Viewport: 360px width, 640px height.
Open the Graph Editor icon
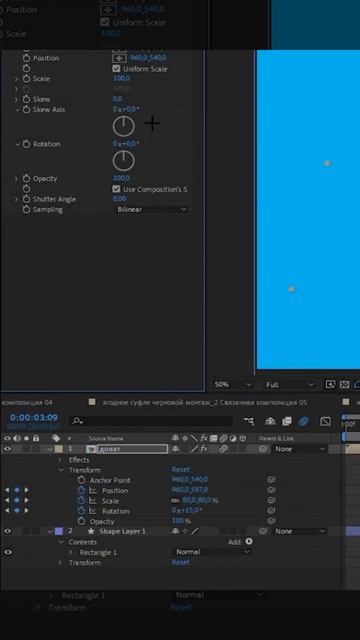[325, 421]
